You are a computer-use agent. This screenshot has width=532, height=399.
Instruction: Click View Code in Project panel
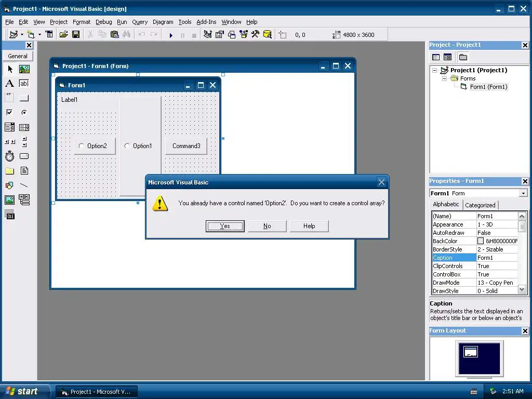tap(436, 57)
